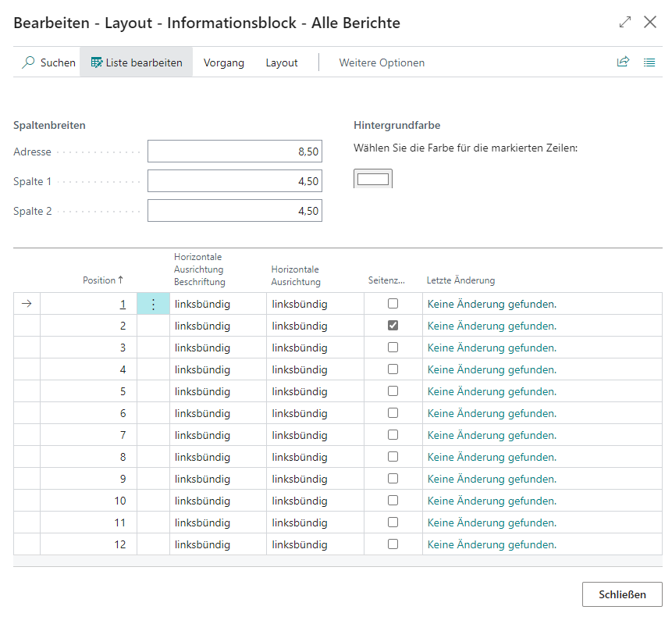Click the share icon in toolbar

point(623,62)
